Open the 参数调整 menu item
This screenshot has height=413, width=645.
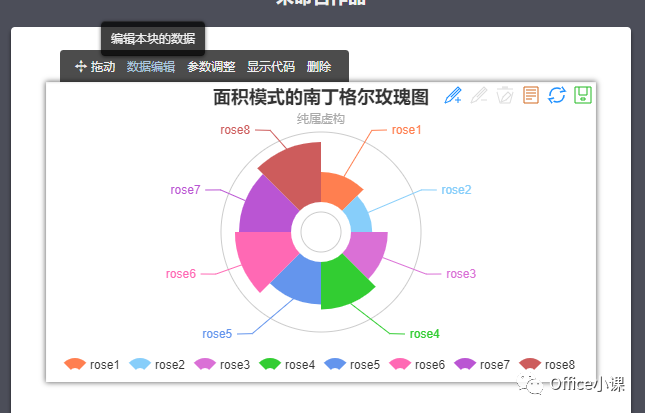click(211, 67)
